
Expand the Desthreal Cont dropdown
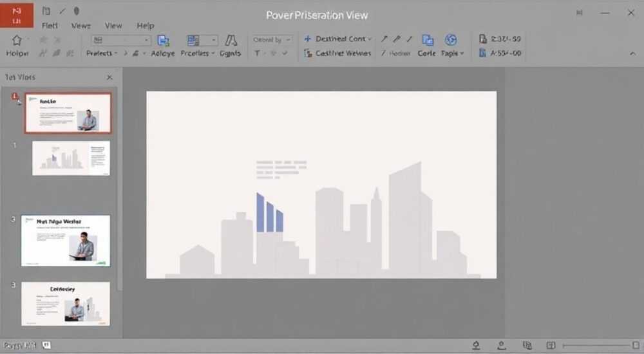tap(370, 39)
